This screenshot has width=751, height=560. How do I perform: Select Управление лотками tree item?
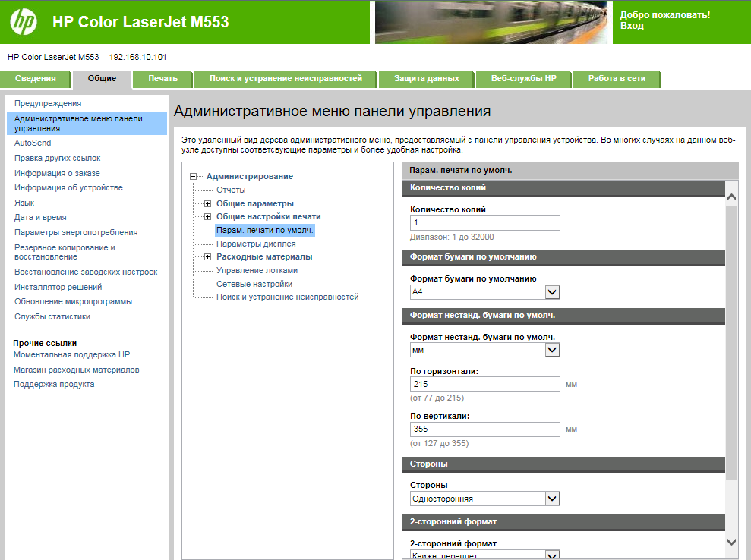(x=257, y=270)
